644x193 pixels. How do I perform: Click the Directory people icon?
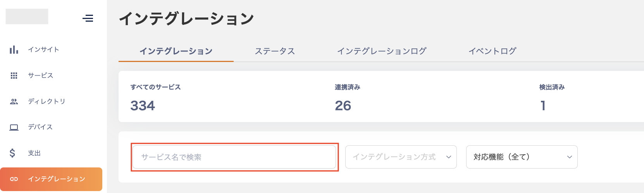pos(14,102)
